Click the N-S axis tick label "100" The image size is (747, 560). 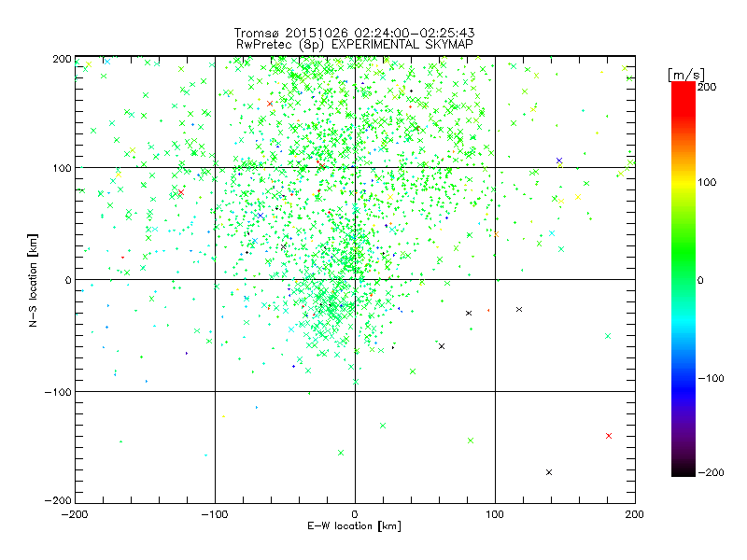click(62, 168)
